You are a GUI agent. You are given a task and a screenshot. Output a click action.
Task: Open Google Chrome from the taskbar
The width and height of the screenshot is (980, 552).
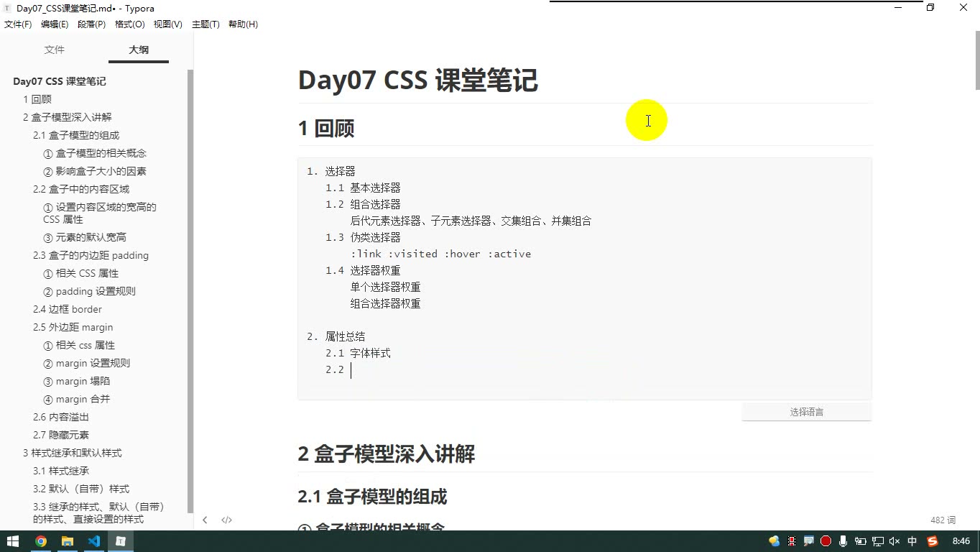click(x=41, y=541)
